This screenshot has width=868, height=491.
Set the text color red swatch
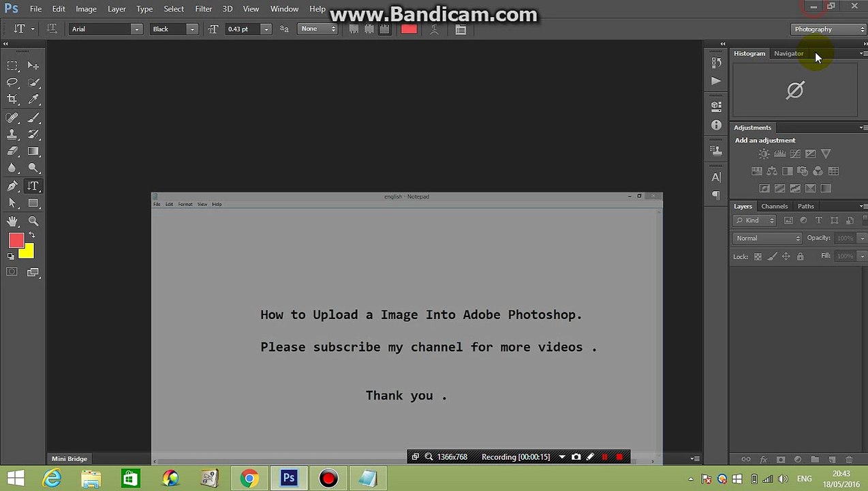tap(409, 29)
